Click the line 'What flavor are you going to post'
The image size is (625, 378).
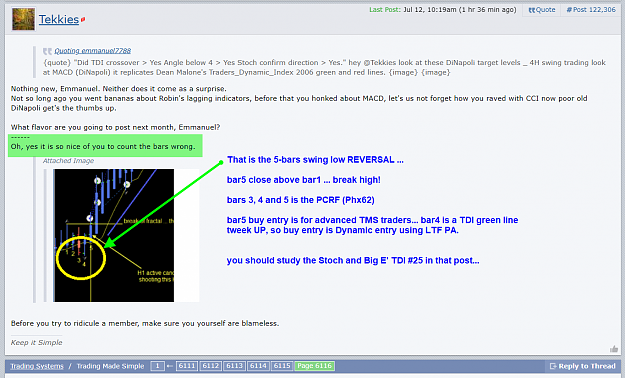pos(115,127)
